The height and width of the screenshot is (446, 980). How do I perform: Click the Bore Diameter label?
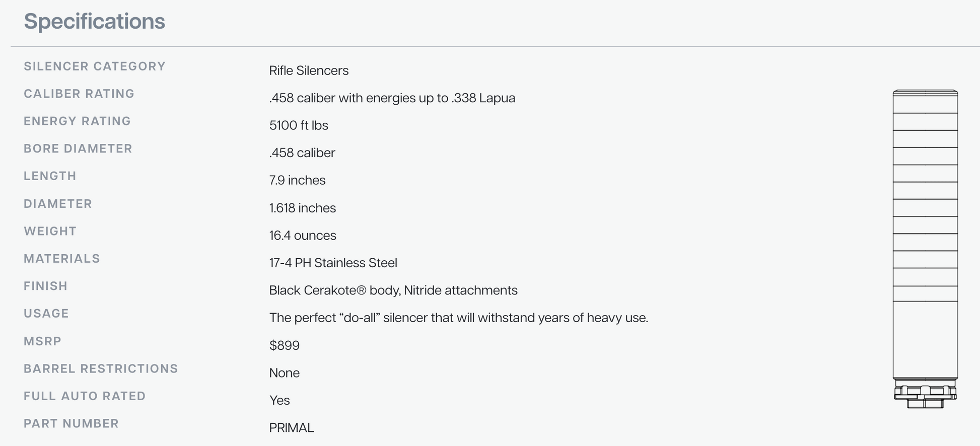(x=78, y=148)
